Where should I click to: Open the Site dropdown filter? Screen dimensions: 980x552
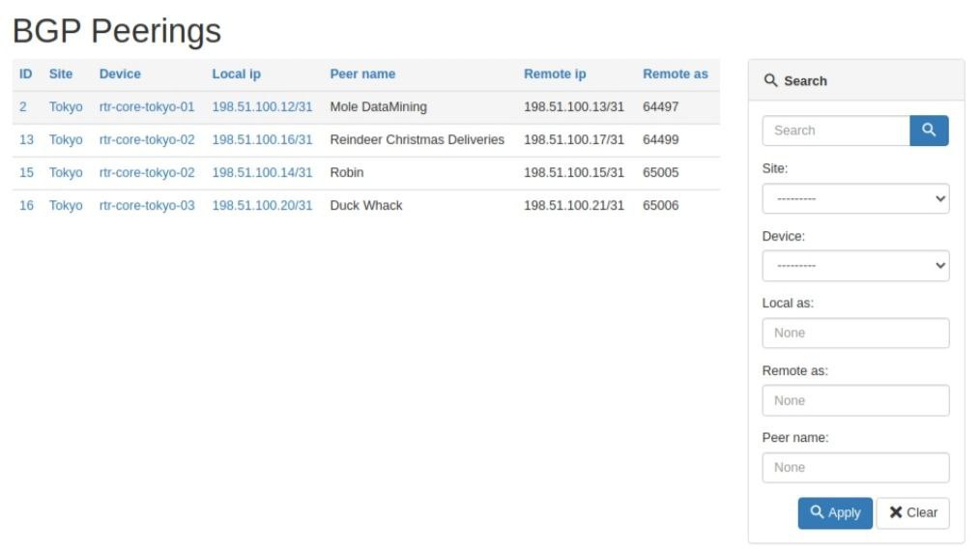(855, 199)
